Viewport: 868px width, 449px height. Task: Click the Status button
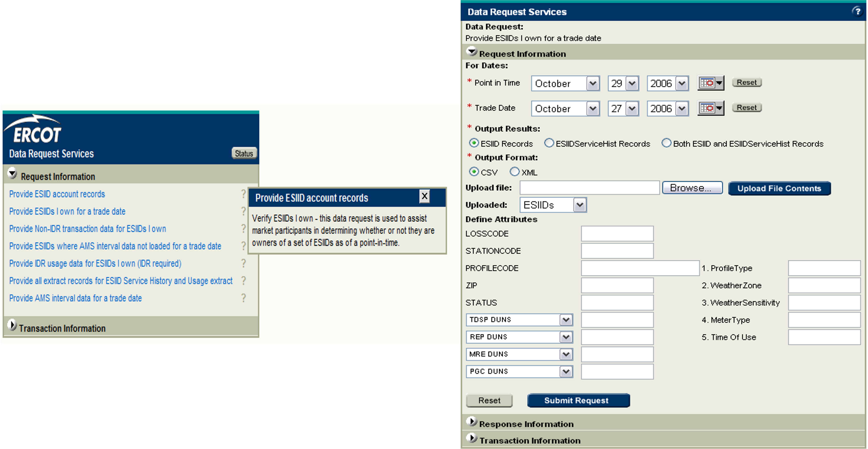tap(244, 153)
